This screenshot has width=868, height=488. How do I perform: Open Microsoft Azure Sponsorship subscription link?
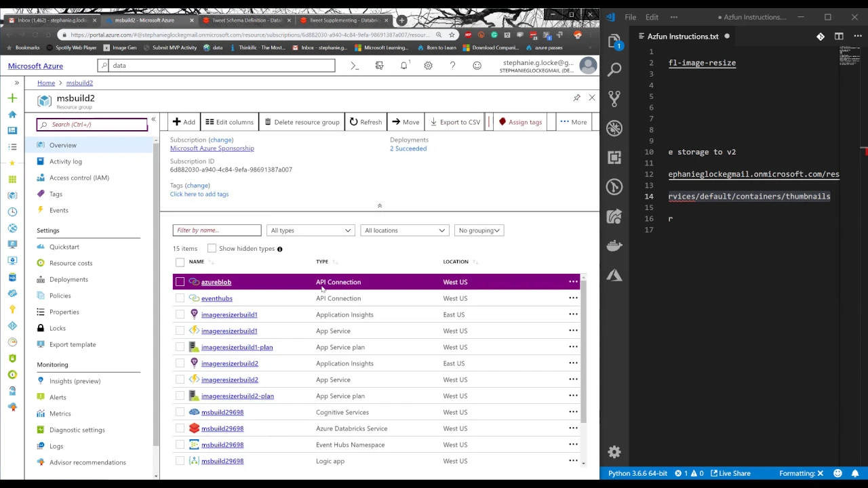pos(212,148)
